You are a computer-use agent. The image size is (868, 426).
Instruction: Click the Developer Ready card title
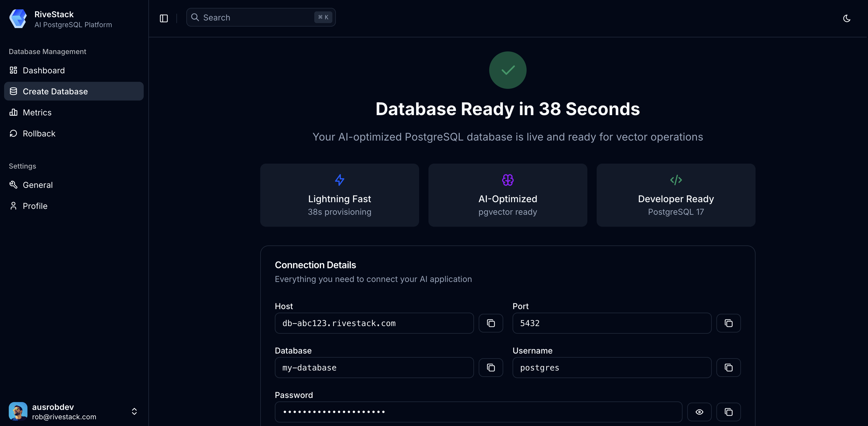(x=676, y=199)
